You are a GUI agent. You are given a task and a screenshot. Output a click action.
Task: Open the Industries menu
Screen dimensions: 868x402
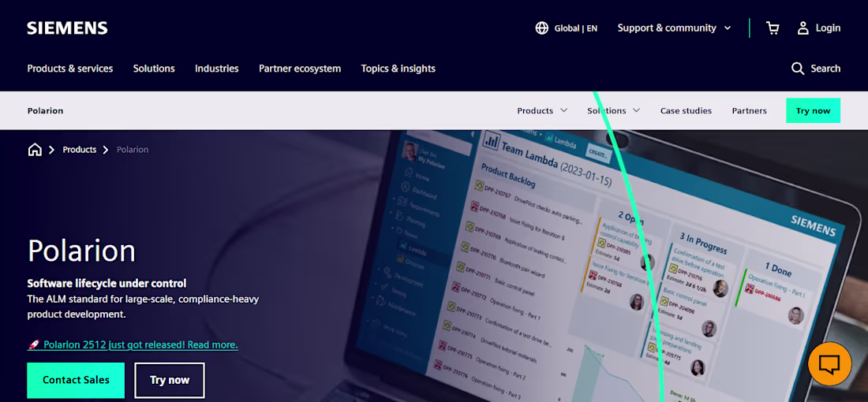pyautogui.click(x=216, y=69)
